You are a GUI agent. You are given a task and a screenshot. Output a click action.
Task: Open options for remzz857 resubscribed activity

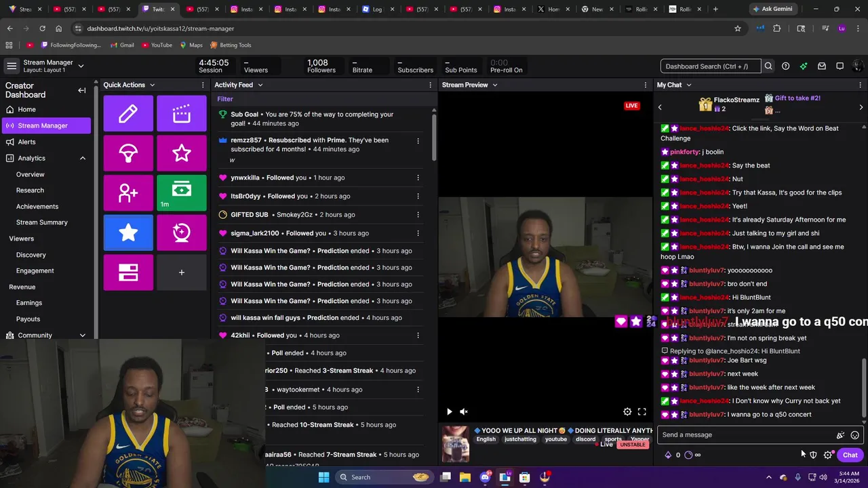418,141
